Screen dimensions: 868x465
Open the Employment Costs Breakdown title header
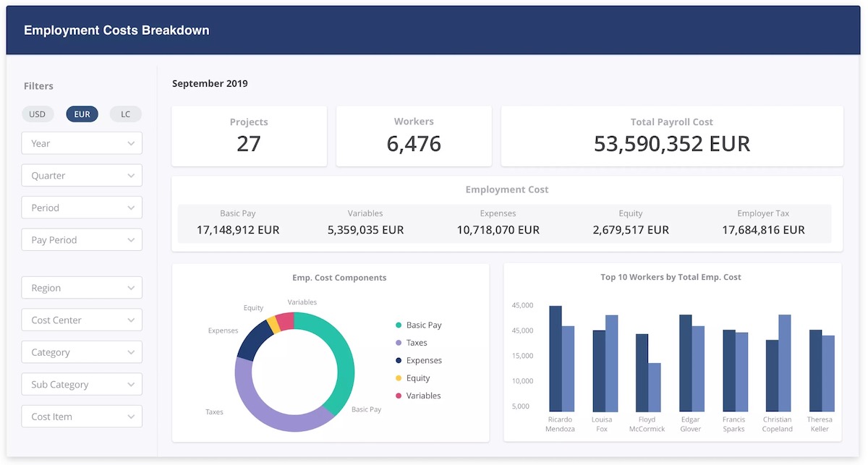click(x=116, y=30)
